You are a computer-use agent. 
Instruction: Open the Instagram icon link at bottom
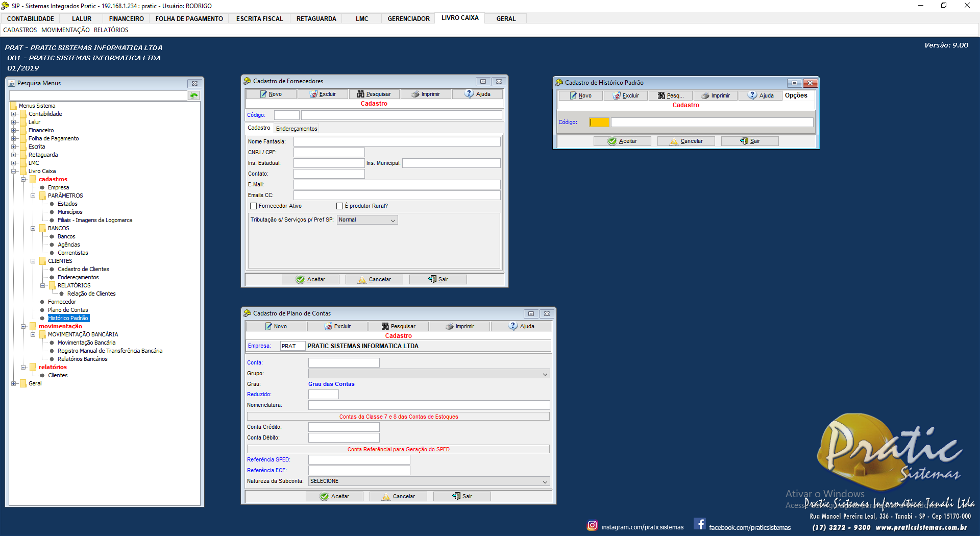pos(592,525)
